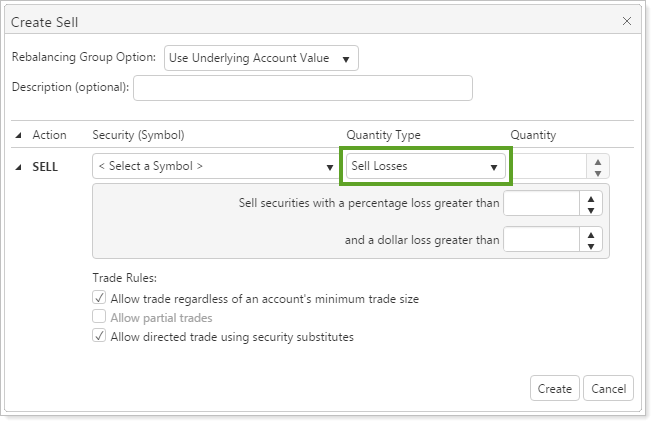
Task: Open the Select a Symbol dropdown
Action: (215, 166)
